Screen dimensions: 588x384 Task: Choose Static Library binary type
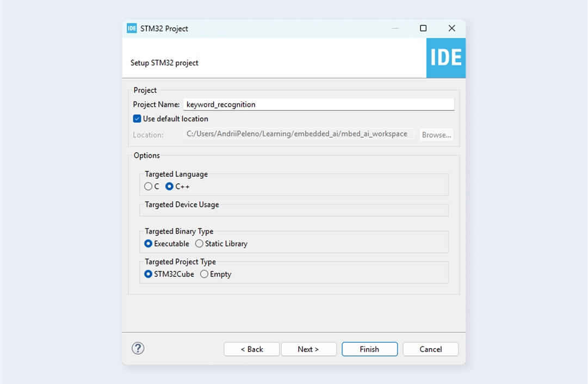[x=199, y=244]
